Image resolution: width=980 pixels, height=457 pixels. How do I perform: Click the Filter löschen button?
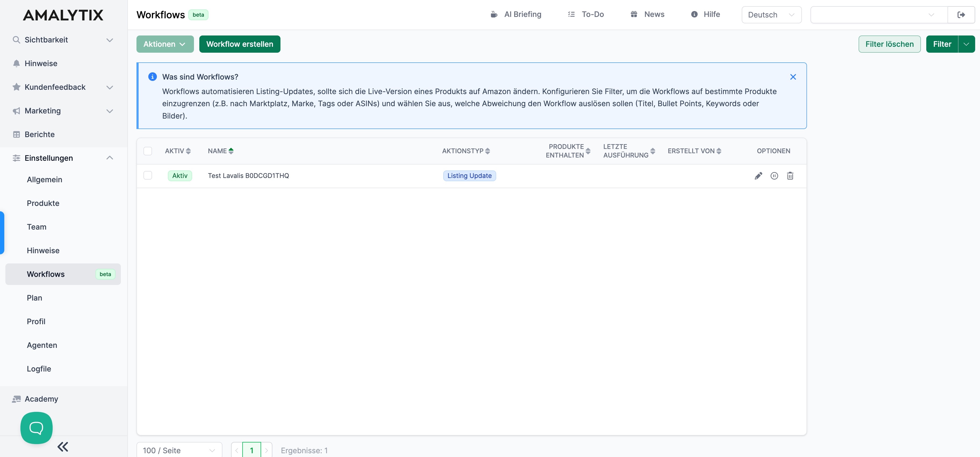pyautogui.click(x=889, y=44)
